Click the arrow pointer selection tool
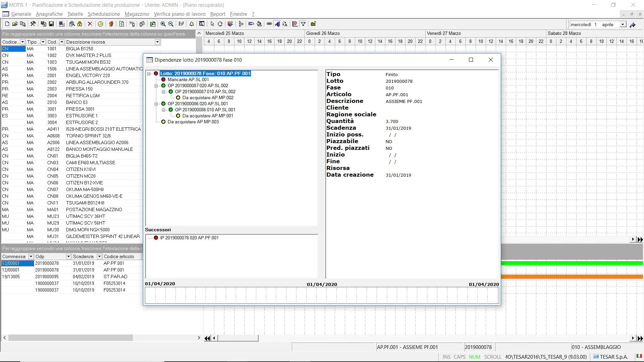Screen dimensions: 644x362 (x=212, y=24)
